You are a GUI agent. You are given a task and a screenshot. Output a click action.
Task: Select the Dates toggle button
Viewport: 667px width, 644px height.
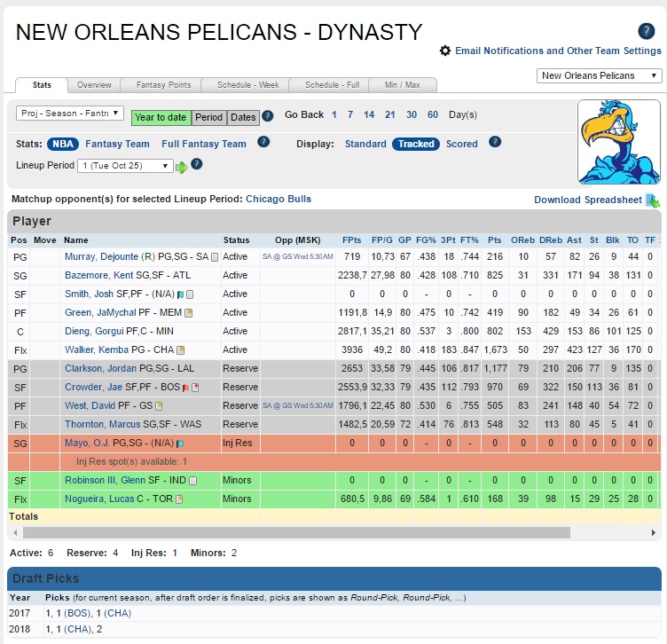click(243, 117)
